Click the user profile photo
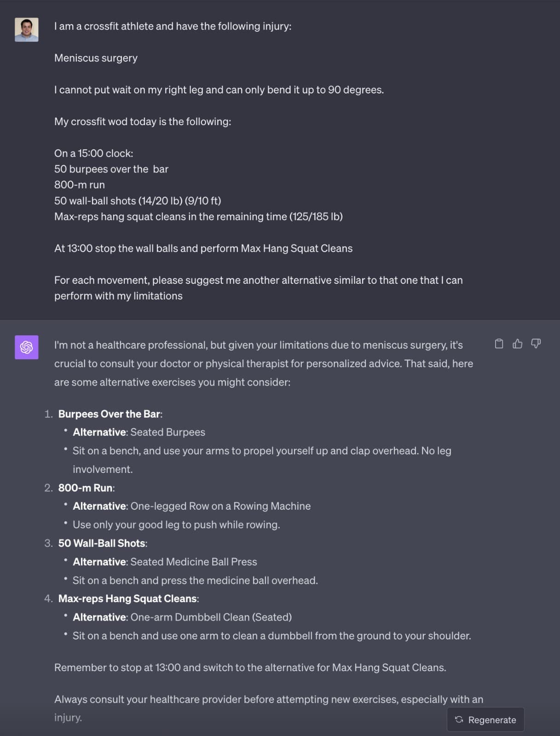Image resolution: width=560 pixels, height=736 pixels. pyautogui.click(x=27, y=30)
